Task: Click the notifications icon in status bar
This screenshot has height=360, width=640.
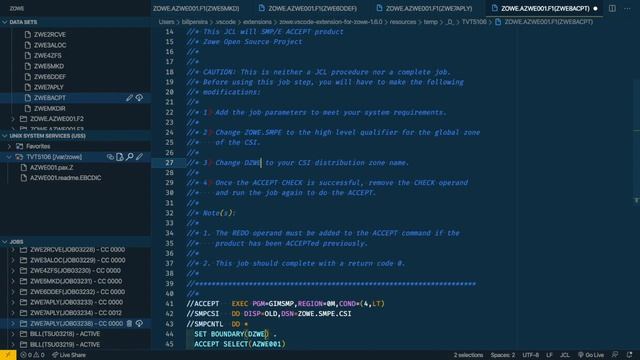Action: pyautogui.click(x=629, y=355)
